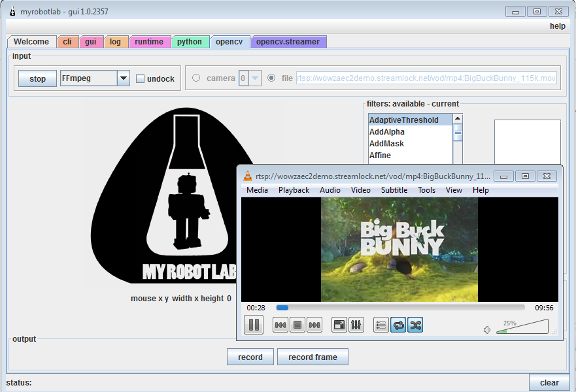Click the record button
The image size is (576, 392).
(250, 357)
